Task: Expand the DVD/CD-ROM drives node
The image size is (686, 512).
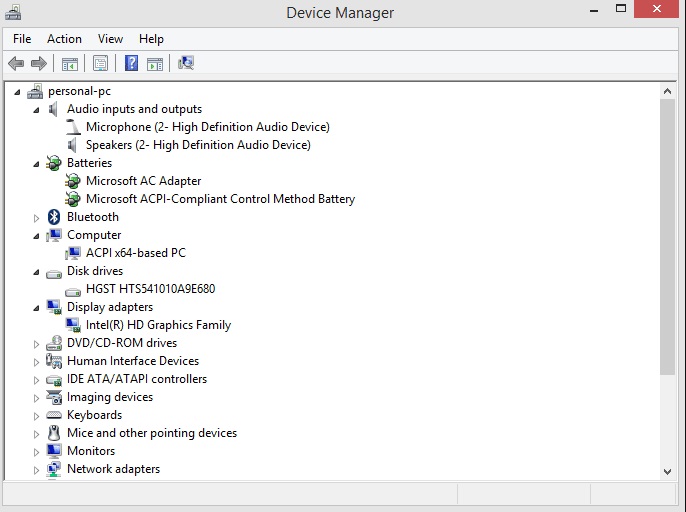Action: tap(36, 344)
